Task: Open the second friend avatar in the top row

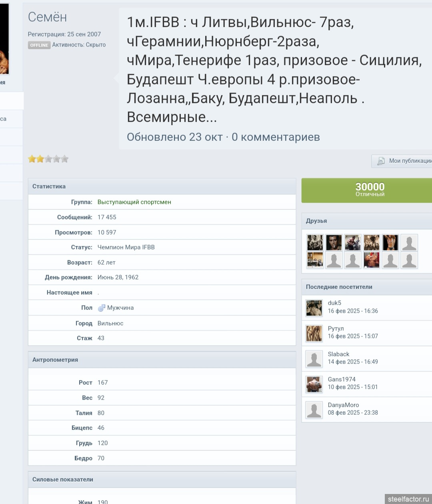Action: (334, 243)
